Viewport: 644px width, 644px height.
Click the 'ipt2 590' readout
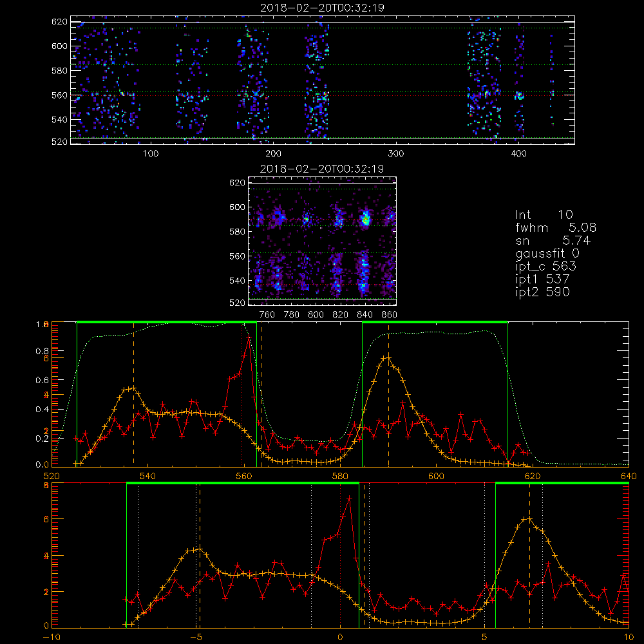(x=542, y=292)
